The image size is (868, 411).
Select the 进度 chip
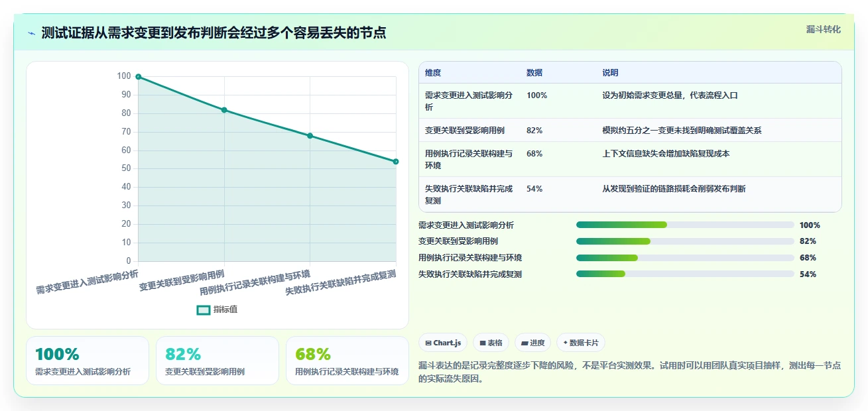[x=532, y=343]
